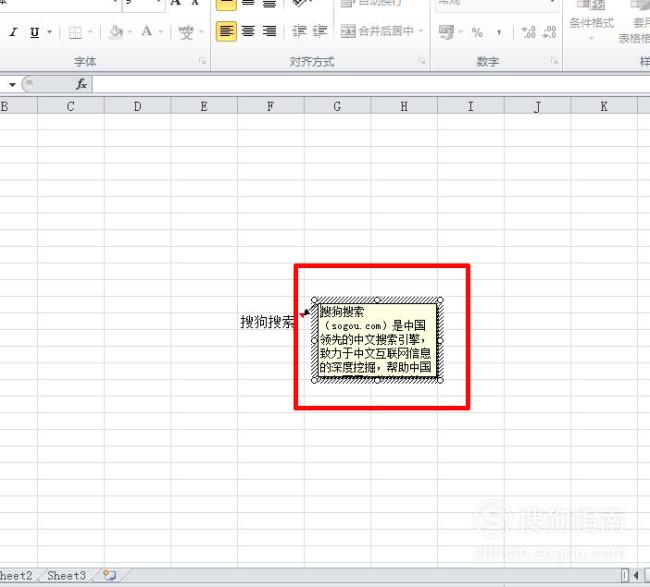Toggle underline formatting
Image resolution: width=650 pixels, height=587 pixels.
[34, 32]
